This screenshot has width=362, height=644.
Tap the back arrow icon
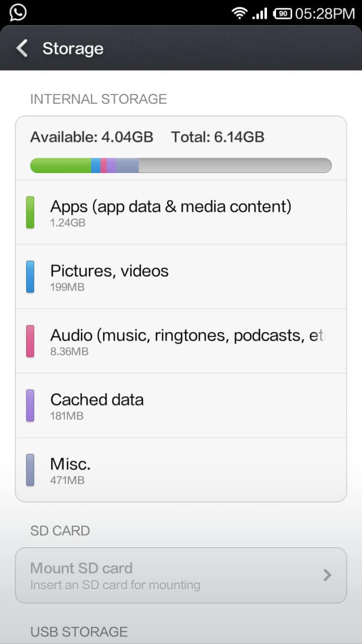[22, 48]
